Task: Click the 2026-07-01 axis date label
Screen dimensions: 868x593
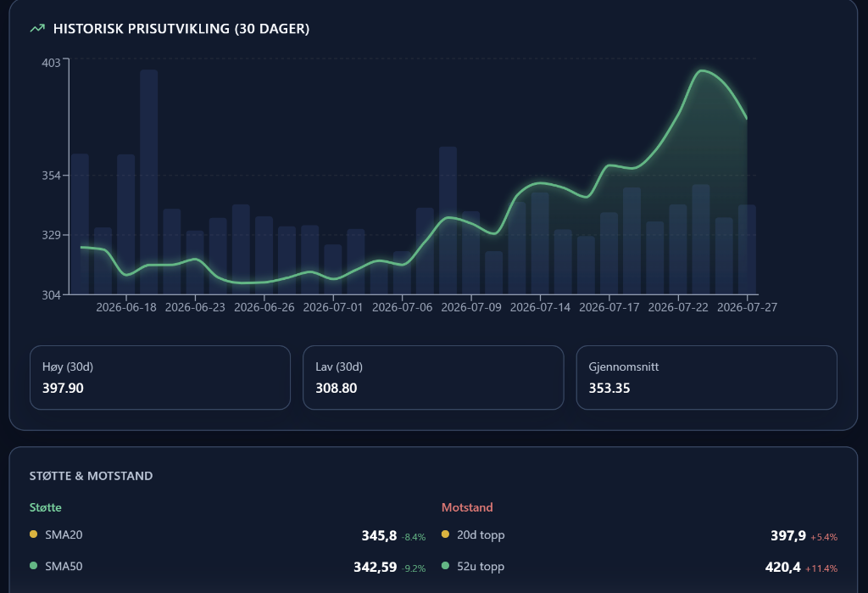Action: 332,308
